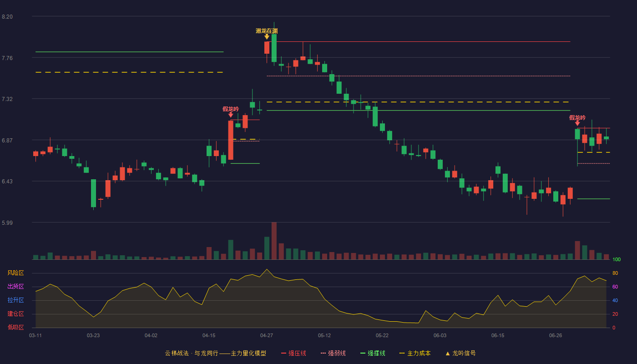The width and height of the screenshot is (637, 364).
Task: Click the 05-12 date label
Action: (x=324, y=335)
